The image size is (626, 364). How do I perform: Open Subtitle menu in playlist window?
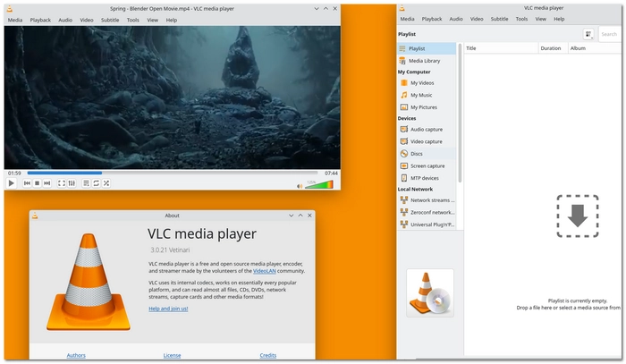pyautogui.click(x=499, y=19)
